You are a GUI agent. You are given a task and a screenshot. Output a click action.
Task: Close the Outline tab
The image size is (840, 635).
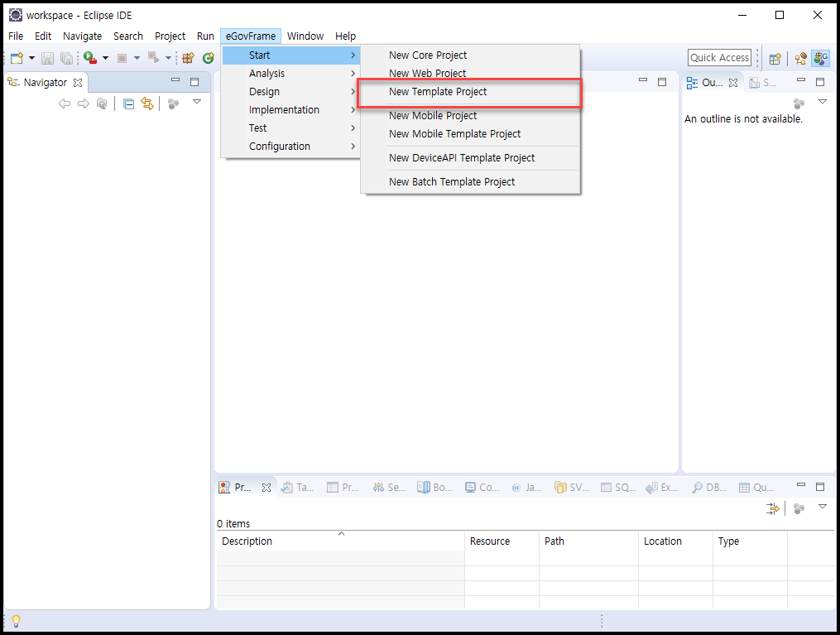(x=733, y=83)
